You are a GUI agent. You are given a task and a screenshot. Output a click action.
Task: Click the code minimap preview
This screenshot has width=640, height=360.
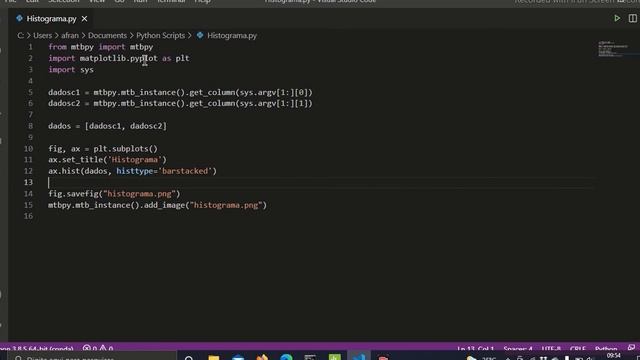[613, 49]
